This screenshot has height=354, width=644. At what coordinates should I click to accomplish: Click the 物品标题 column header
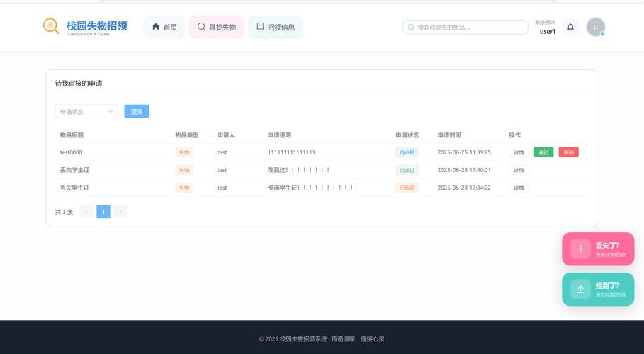coord(72,135)
